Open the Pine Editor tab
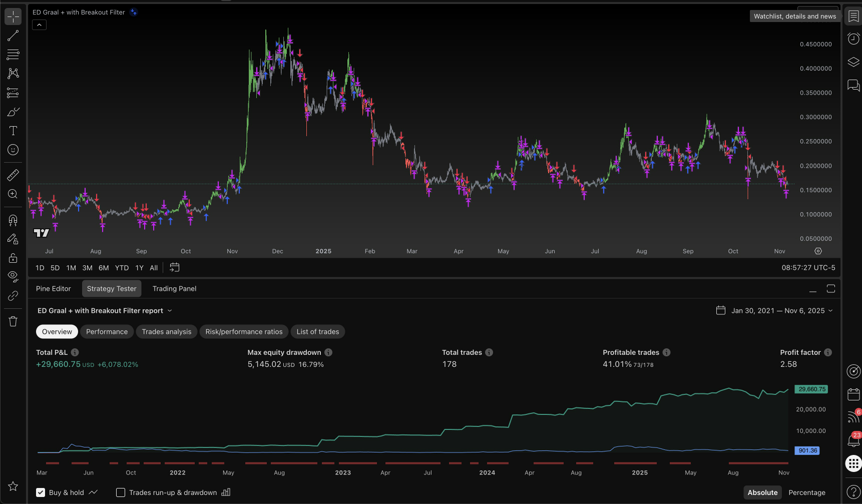Viewport: 862px width, 504px height. pos(53,288)
